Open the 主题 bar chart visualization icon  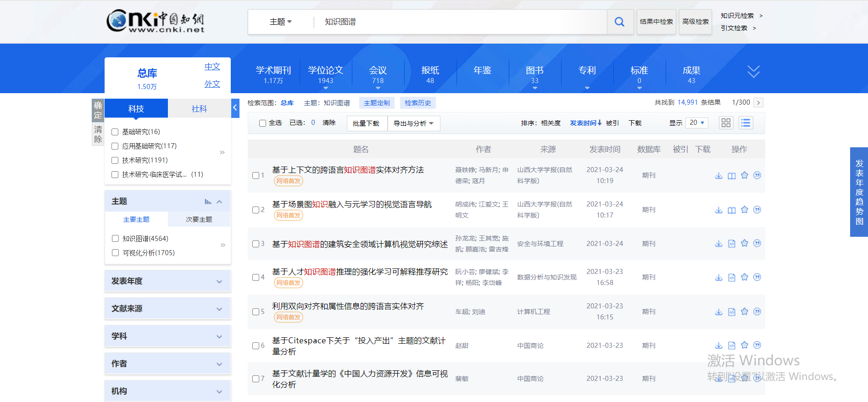pyautogui.click(x=208, y=201)
